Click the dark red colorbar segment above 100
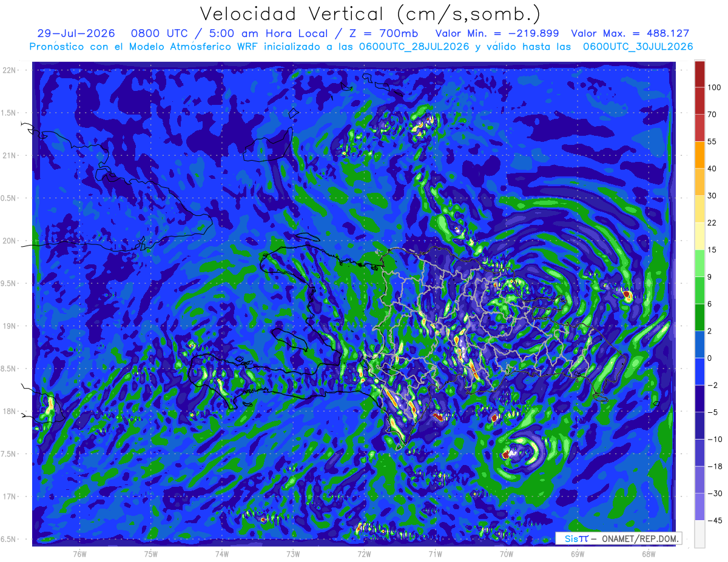Image resolution: width=728 pixels, height=562 pixels. pyautogui.click(x=699, y=74)
